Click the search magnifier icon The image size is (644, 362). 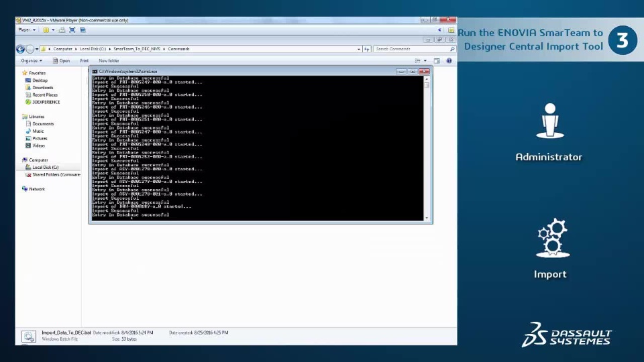452,49
